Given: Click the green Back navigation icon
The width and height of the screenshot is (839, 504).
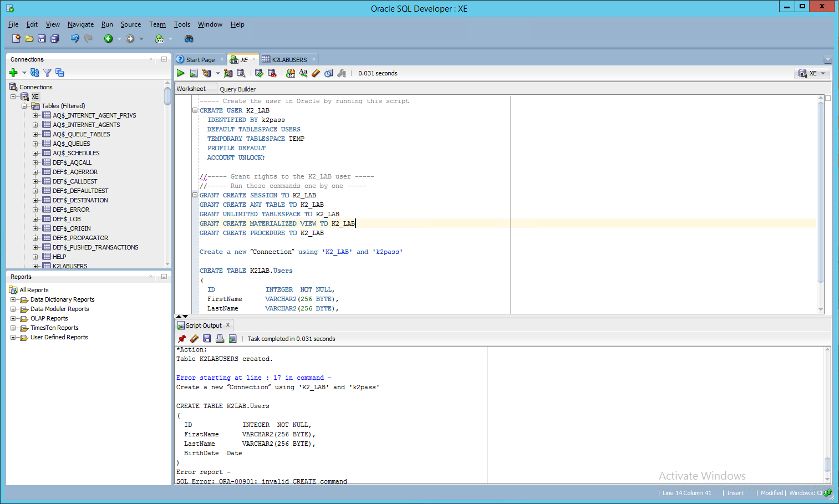Looking at the screenshot, I should tap(109, 38).
